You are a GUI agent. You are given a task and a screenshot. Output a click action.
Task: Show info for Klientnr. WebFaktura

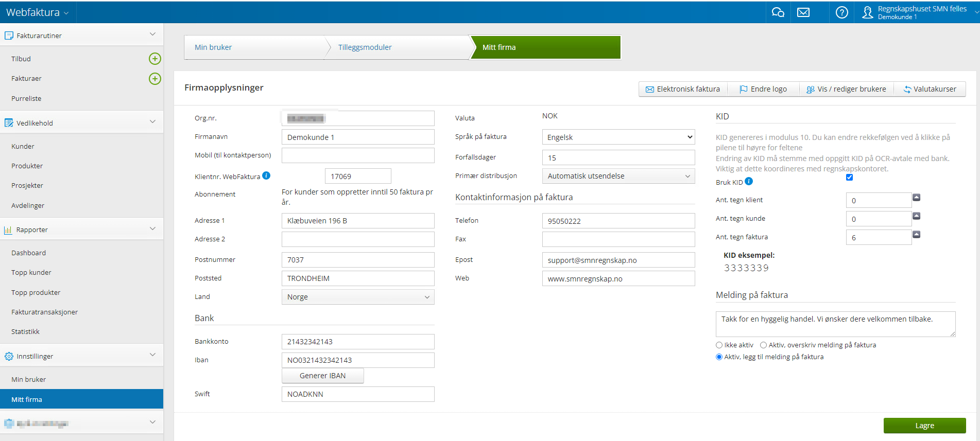[266, 175]
